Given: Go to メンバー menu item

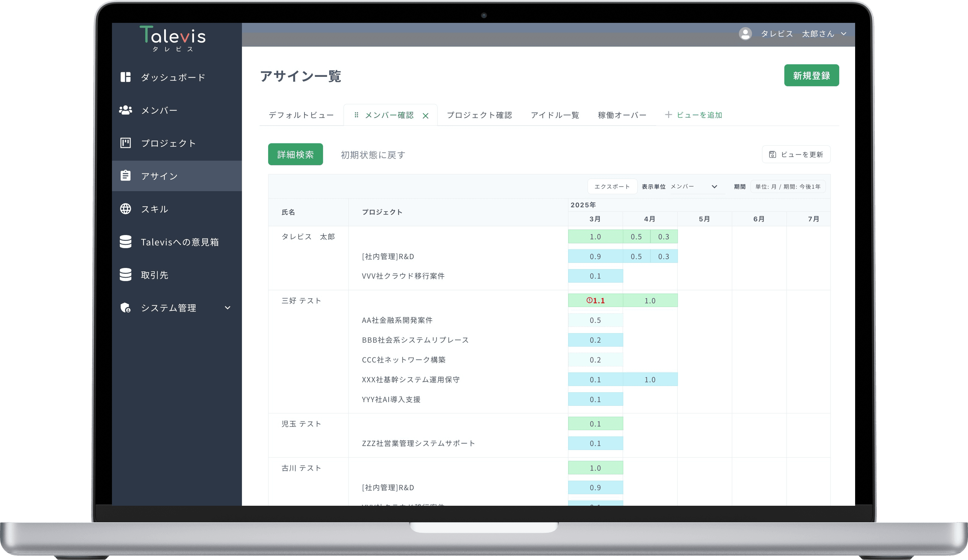Looking at the screenshot, I should [177, 110].
